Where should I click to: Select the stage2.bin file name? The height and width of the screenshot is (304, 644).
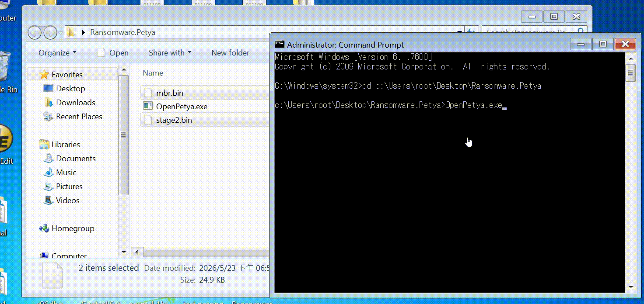174,120
